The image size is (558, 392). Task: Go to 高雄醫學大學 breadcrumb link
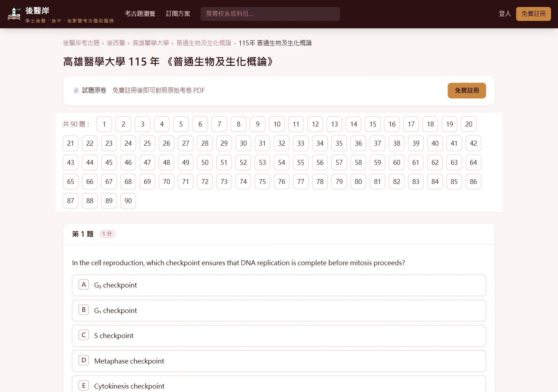pyautogui.click(x=151, y=43)
